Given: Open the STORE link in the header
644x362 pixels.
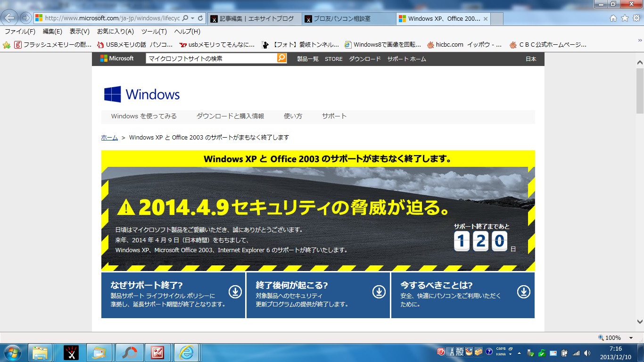Looking at the screenshot, I should [334, 59].
